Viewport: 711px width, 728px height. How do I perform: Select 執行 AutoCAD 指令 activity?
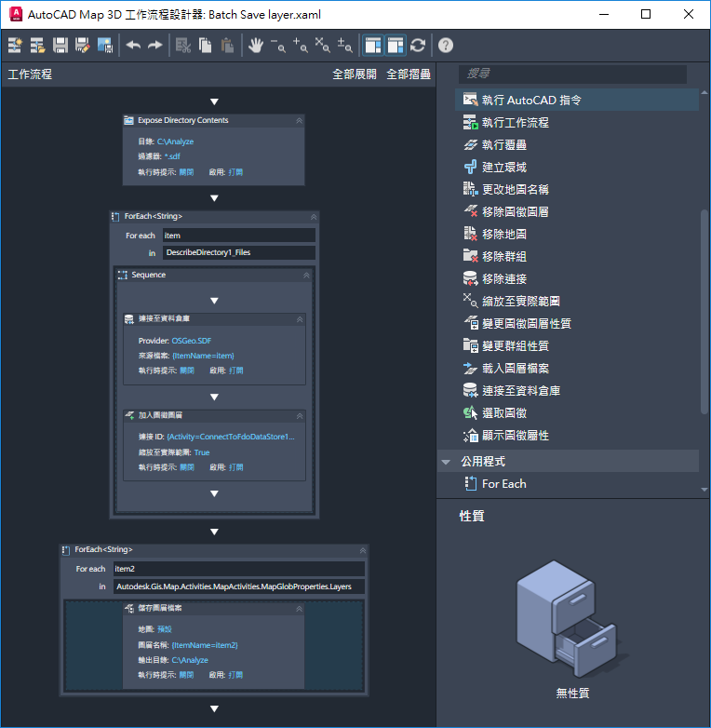coord(577,100)
